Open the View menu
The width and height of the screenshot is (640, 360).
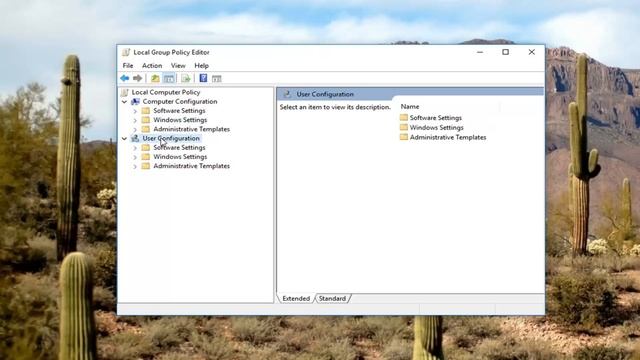pos(178,66)
